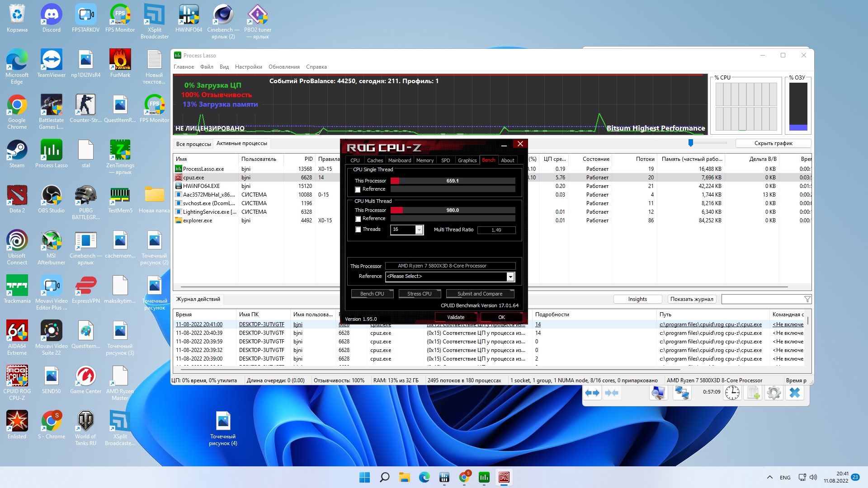Image resolution: width=868 pixels, height=488 pixels.
Task: Click the filter funnel icon in log search
Action: pos(807,299)
